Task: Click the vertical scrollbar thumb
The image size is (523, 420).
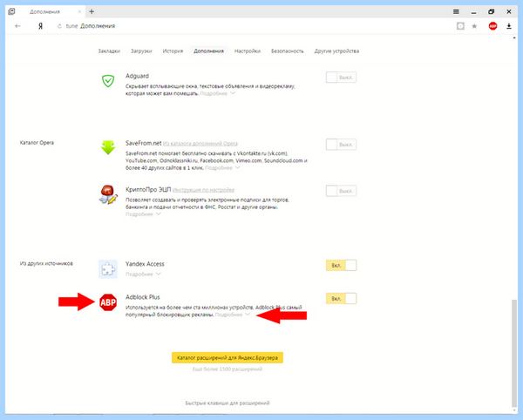Action: click(x=514, y=353)
